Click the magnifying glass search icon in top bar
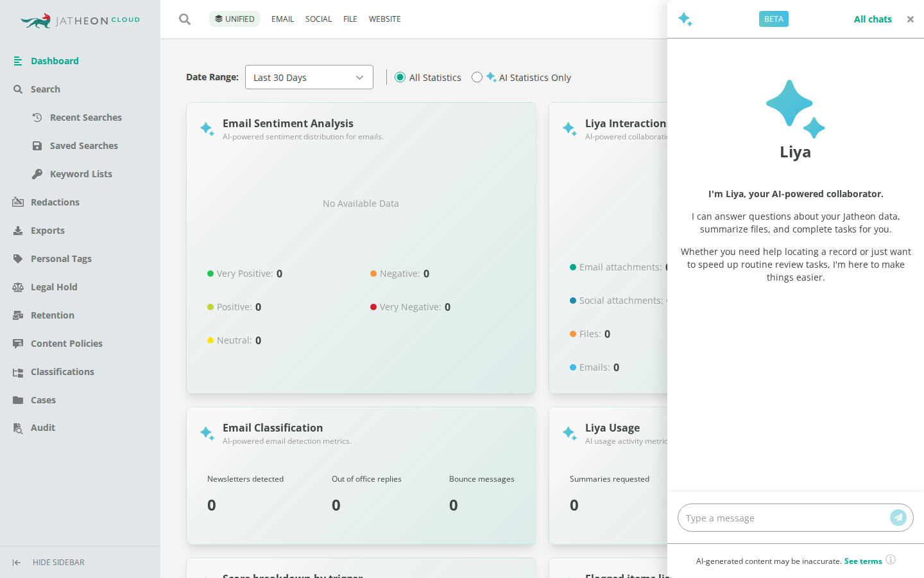 point(185,19)
